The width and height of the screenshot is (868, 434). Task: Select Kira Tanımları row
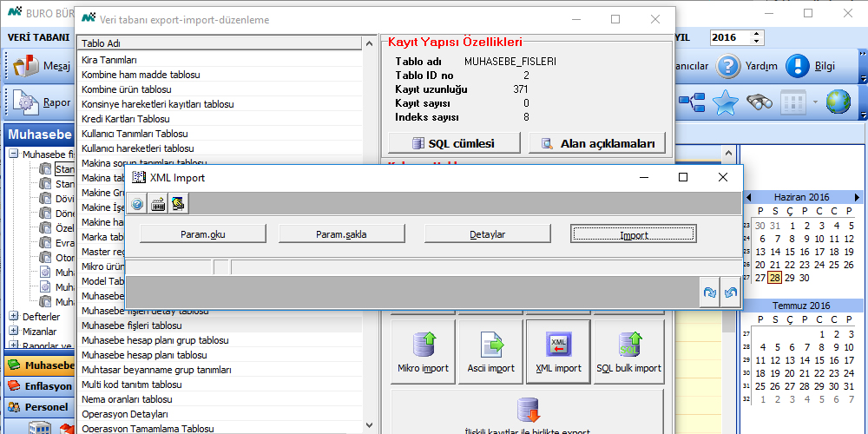[x=220, y=60]
